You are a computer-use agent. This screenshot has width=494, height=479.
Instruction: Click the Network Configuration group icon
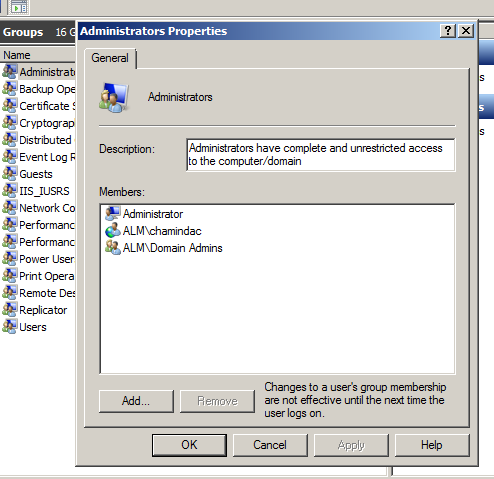(x=9, y=208)
